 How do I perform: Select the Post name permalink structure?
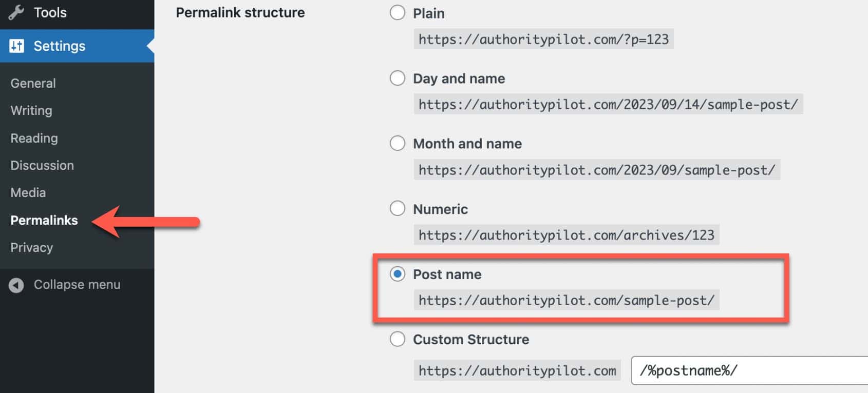tap(397, 274)
